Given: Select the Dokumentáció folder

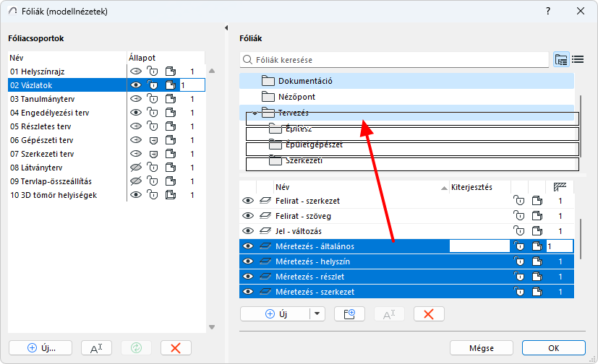Looking at the screenshot, I should pyautogui.click(x=406, y=81).
